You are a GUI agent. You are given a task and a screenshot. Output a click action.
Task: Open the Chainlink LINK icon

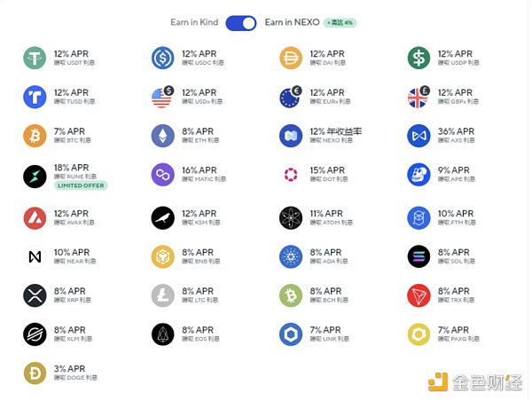[x=291, y=334]
